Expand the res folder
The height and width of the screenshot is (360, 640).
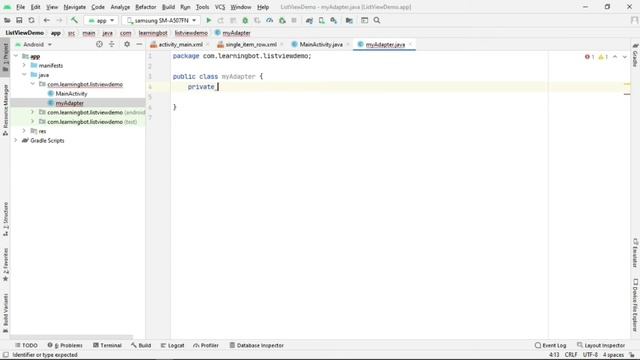[x=24, y=131]
